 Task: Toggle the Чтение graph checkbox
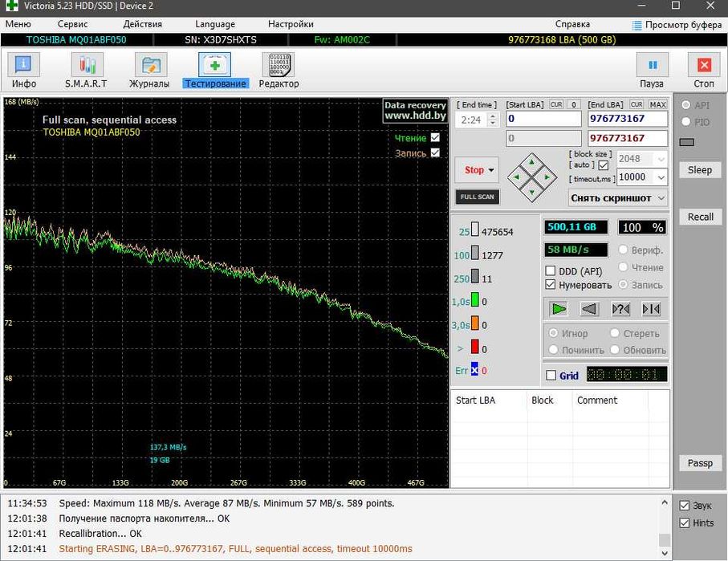coord(435,138)
